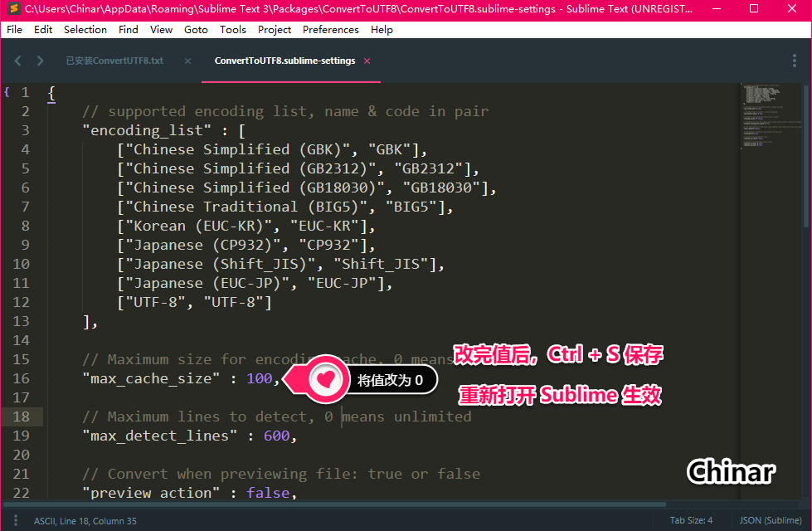Open the Find menu

coord(128,29)
